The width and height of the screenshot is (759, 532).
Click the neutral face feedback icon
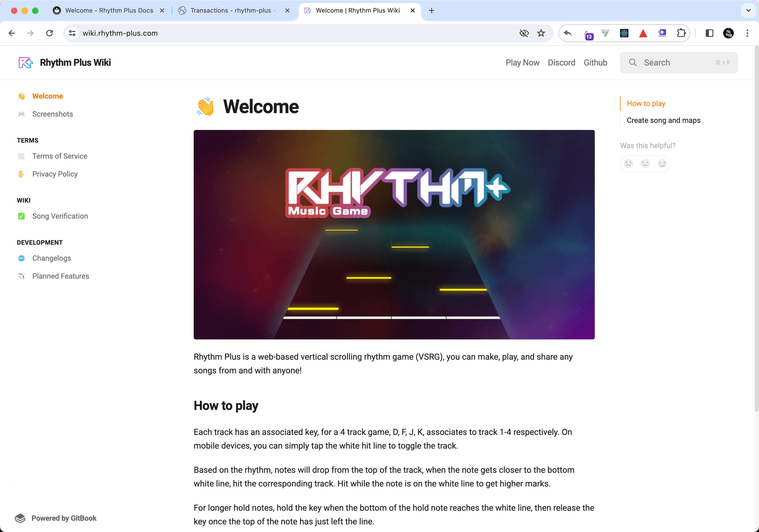[645, 163]
